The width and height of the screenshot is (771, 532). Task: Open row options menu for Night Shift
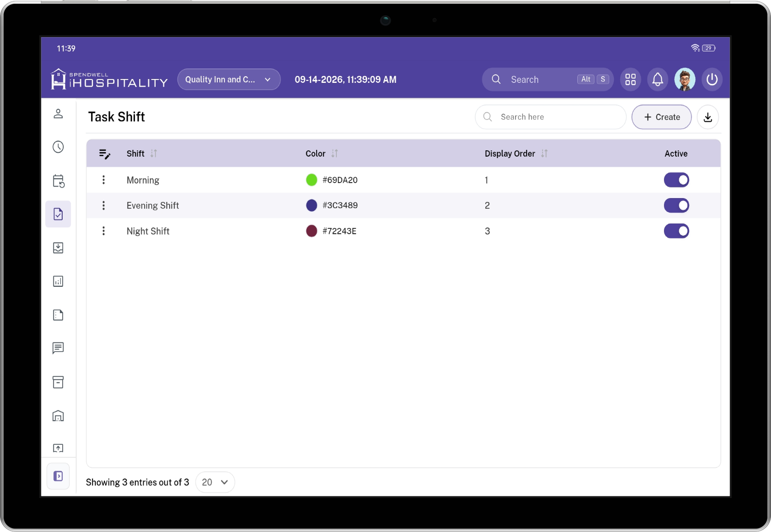coord(104,231)
